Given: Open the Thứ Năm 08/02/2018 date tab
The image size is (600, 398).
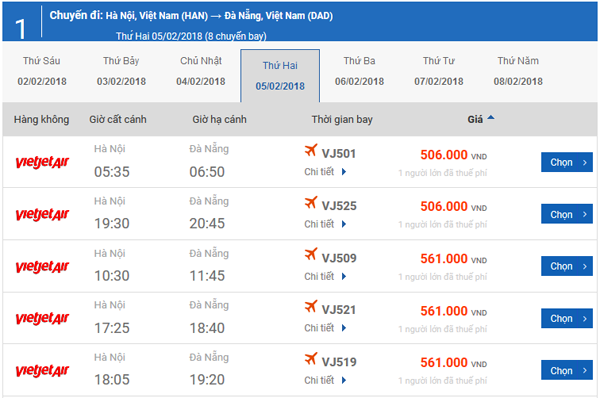Looking at the screenshot, I should pos(518,71).
